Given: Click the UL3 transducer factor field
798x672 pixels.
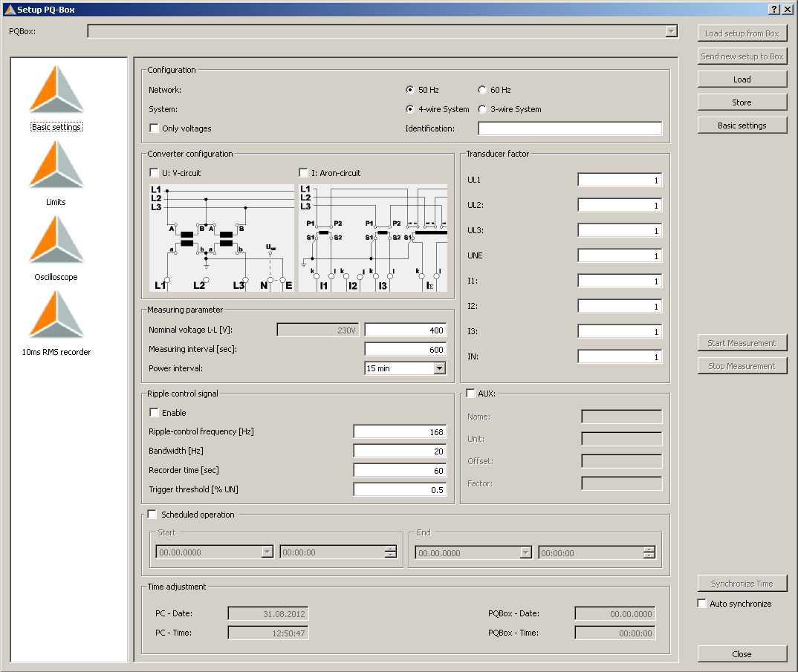Looking at the screenshot, I should 620,230.
